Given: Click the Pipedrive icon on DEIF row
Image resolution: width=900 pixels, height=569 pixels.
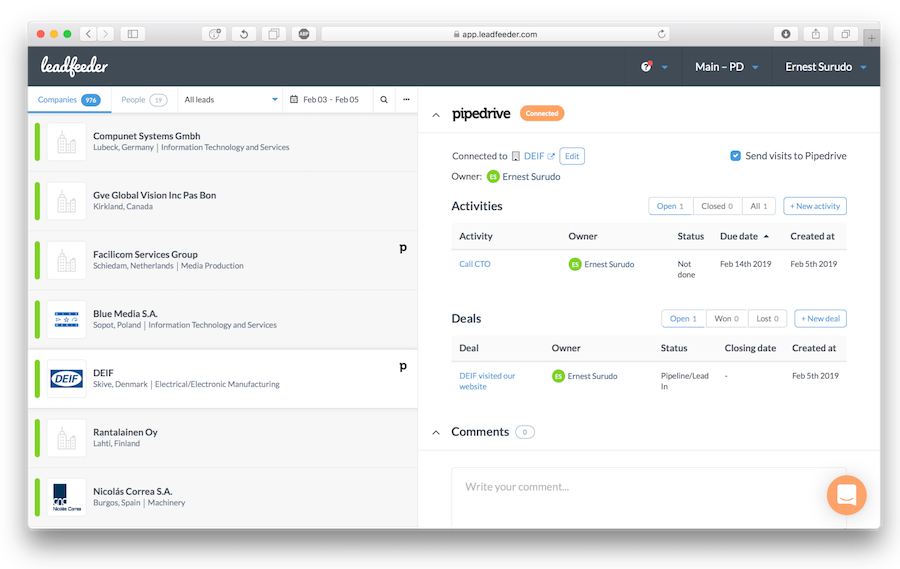Looking at the screenshot, I should (403, 366).
